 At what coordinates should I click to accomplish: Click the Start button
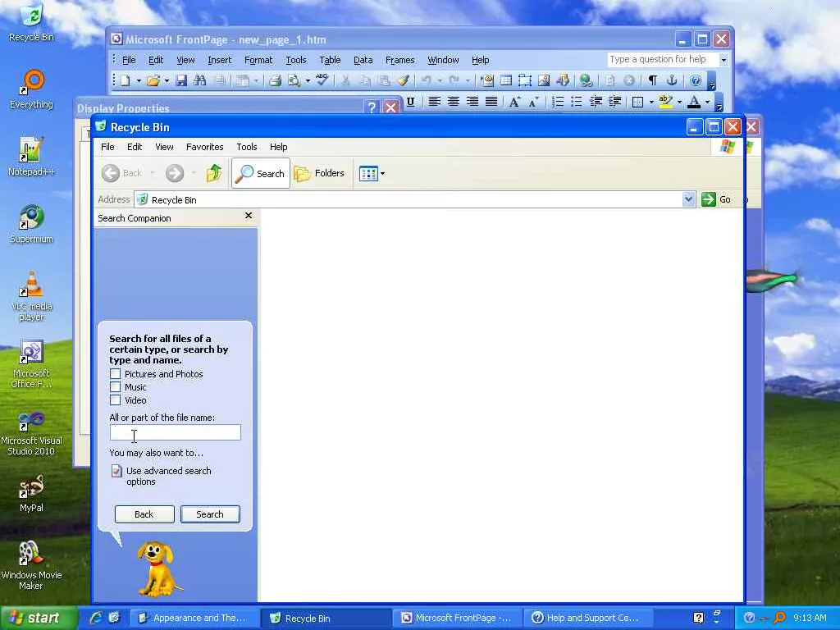tap(39, 618)
